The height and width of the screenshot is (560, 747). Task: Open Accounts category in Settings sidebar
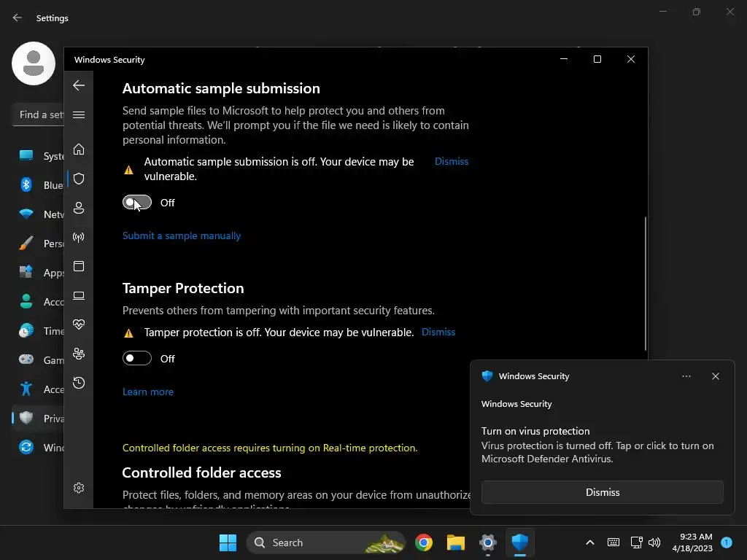(x=39, y=301)
